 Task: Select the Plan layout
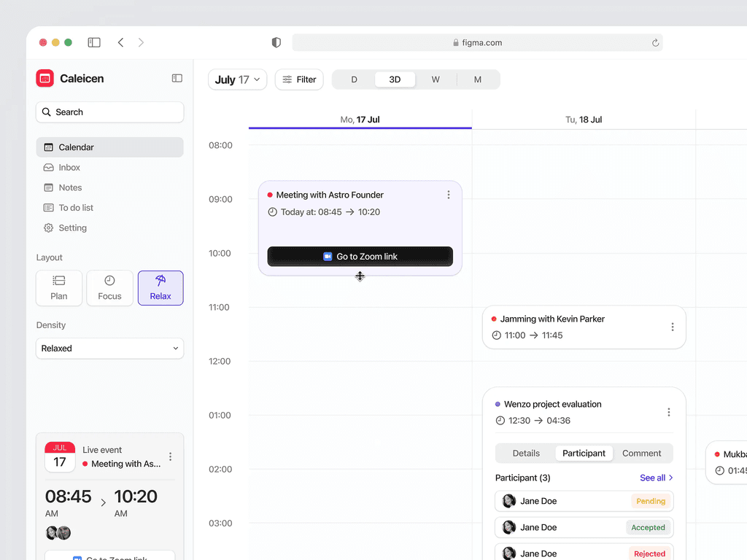point(59,288)
